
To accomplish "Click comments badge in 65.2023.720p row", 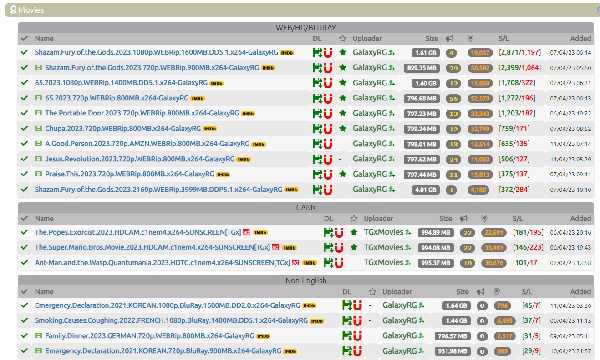I will click(x=453, y=99).
